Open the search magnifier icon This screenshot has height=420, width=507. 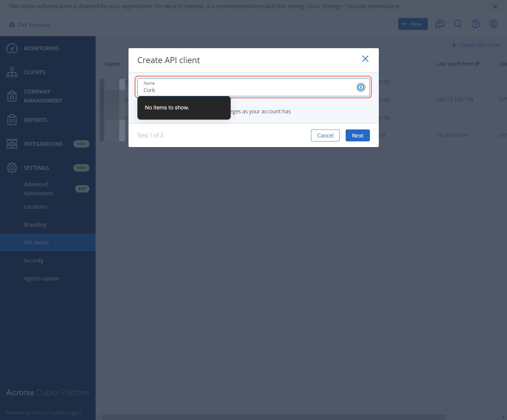coord(458,24)
